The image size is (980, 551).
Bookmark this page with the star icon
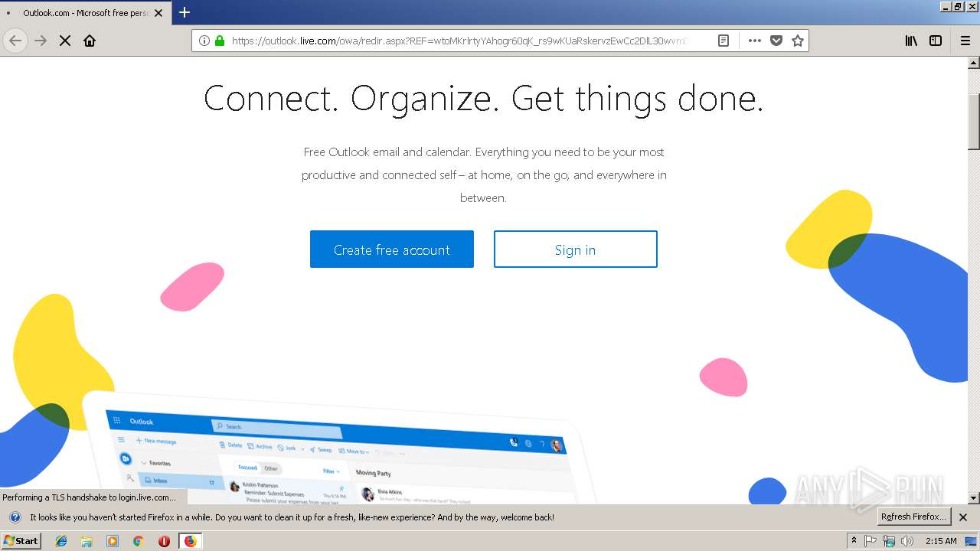798,41
